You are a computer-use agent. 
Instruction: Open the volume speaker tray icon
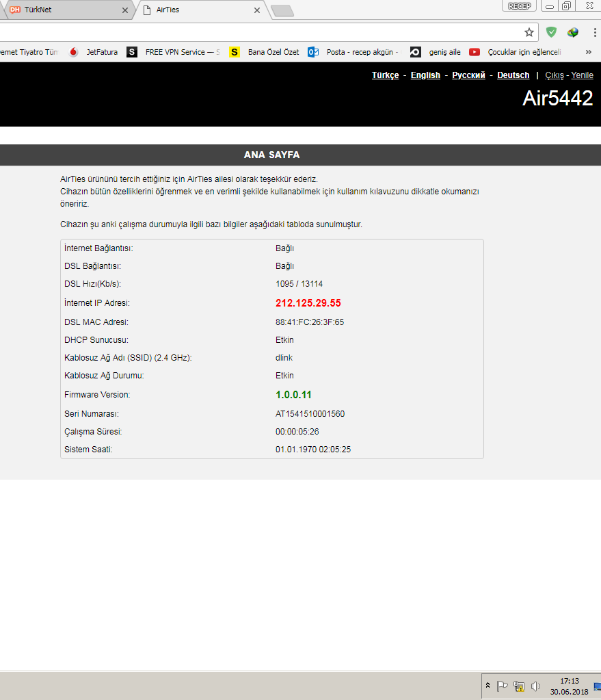pos(536,686)
